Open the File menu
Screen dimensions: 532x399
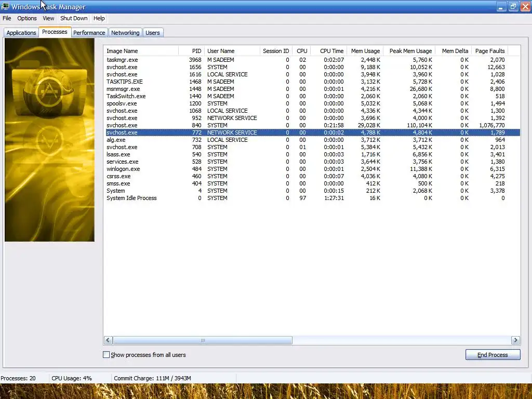tap(7, 18)
